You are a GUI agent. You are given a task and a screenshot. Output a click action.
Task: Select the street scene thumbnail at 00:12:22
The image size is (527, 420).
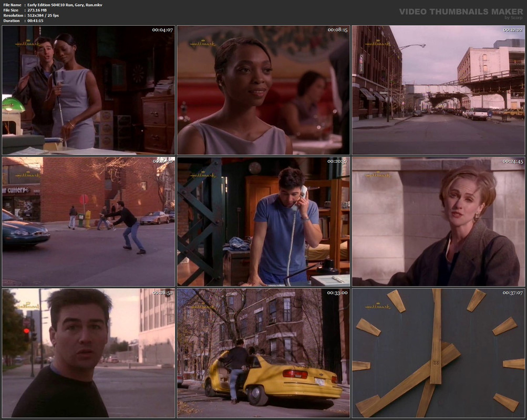click(438, 90)
